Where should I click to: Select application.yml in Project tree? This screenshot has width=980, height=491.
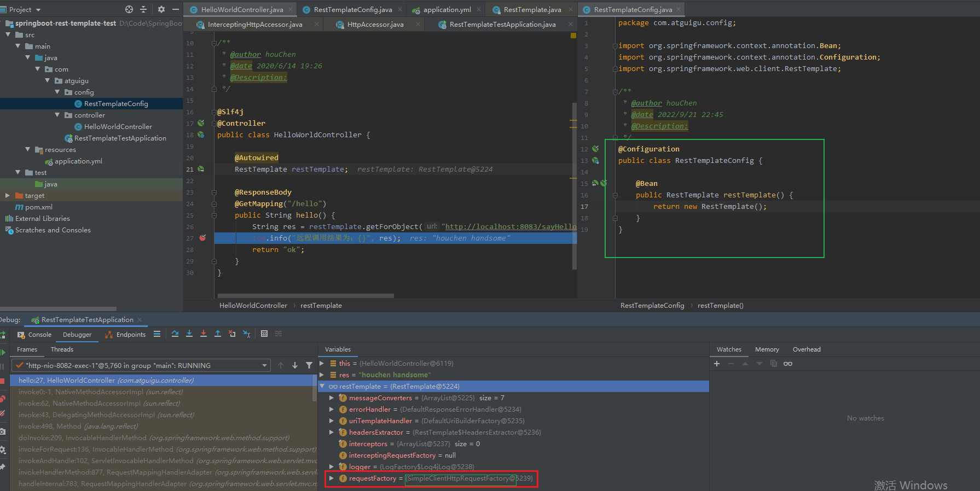pyautogui.click(x=78, y=161)
